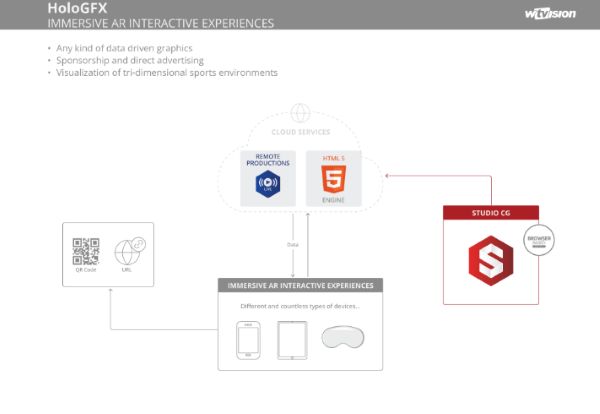Click the Data label between the arrows
This screenshot has height=414, width=600.
pyautogui.click(x=291, y=243)
